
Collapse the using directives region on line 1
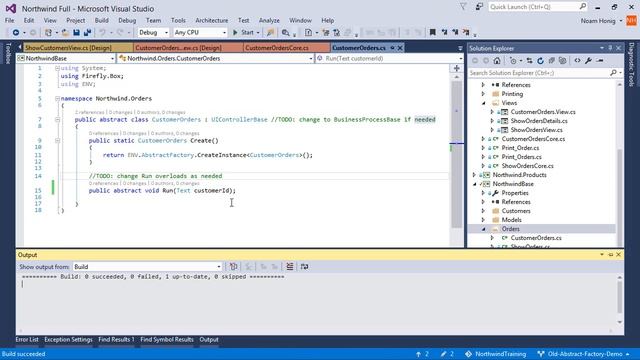(58, 68)
